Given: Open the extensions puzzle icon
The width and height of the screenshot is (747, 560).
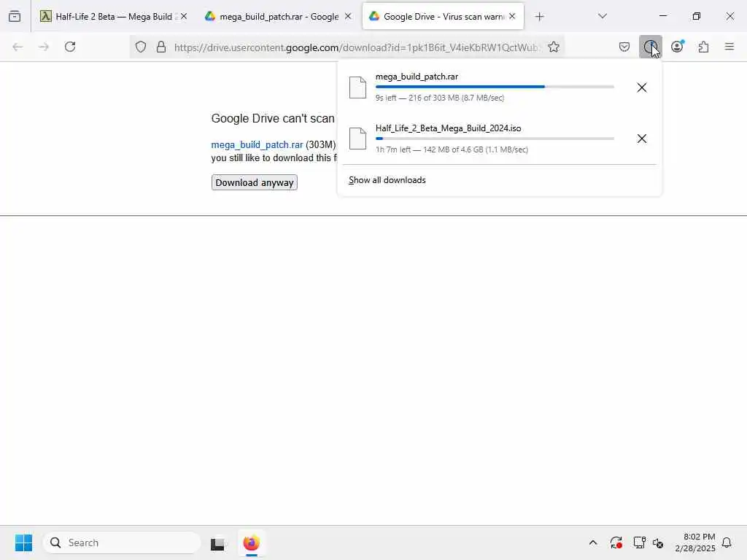Looking at the screenshot, I should (703, 47).
